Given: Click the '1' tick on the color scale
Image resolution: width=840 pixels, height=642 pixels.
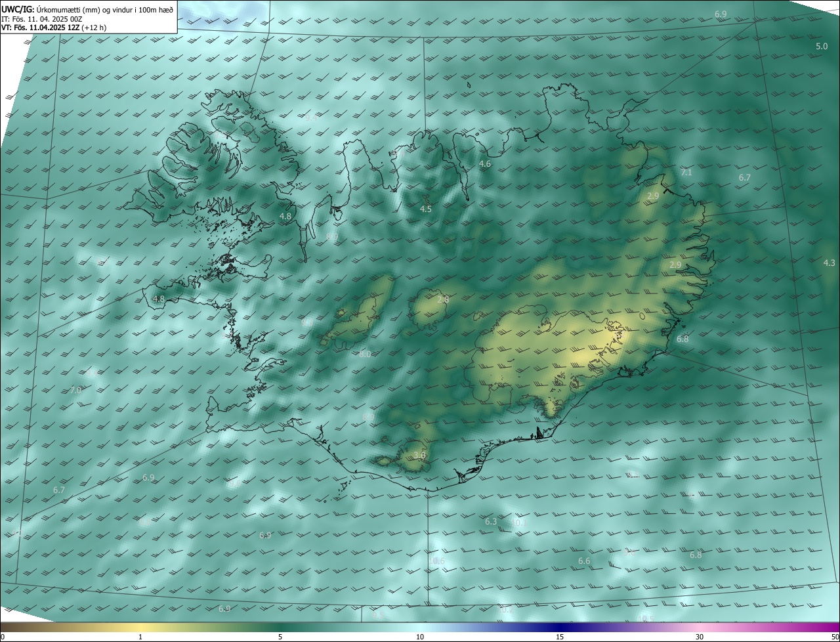Looking at the screenshot, I should (140, 637).
